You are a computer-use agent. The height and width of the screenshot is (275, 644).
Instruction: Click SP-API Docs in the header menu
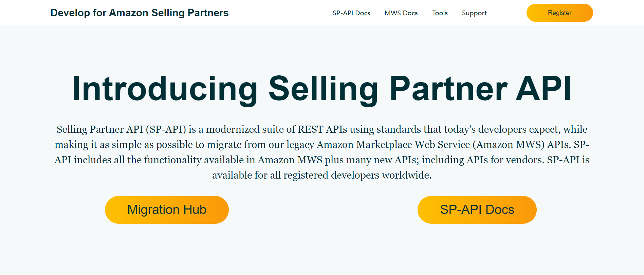(351, 13)
